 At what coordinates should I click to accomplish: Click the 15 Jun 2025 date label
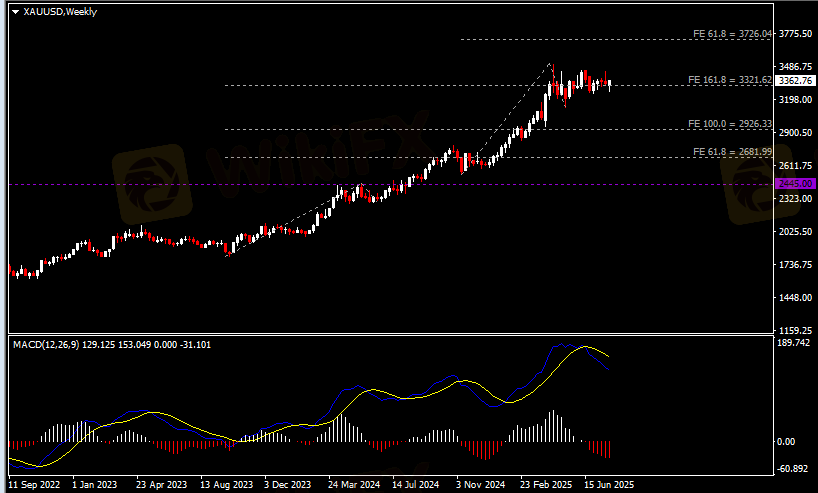pyautogui.click(x=609, y=485)
